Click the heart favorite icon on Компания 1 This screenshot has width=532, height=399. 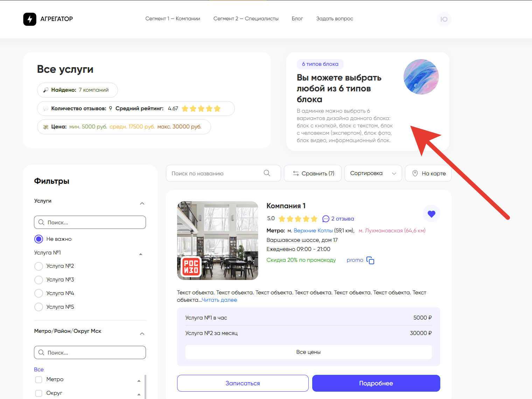431,214
